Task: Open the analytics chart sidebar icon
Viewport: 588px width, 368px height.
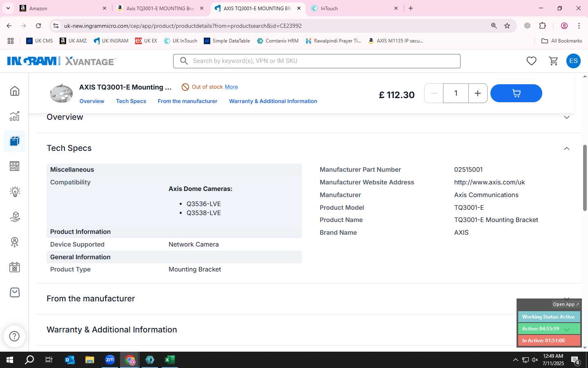Action: pyautogui.click(x=15, y=116)
